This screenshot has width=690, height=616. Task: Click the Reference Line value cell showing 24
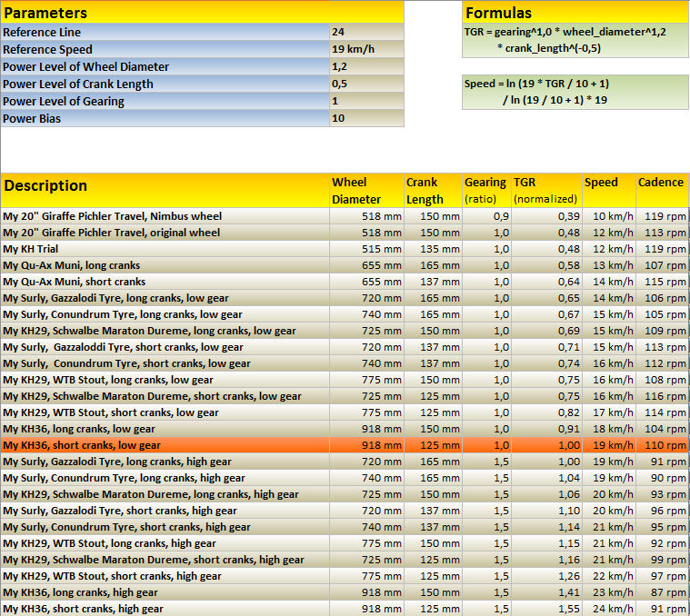coord(366,32)
